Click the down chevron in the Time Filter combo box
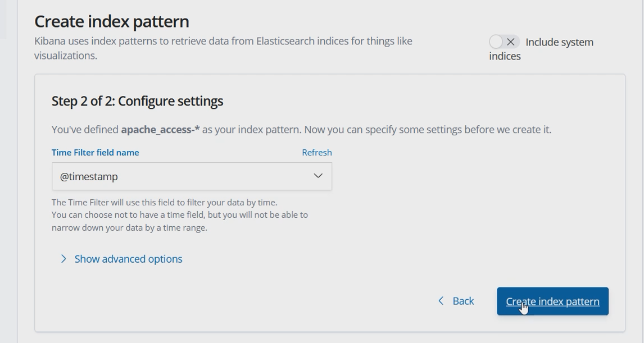The image size is (644, 343). click(x=318, y=176)
